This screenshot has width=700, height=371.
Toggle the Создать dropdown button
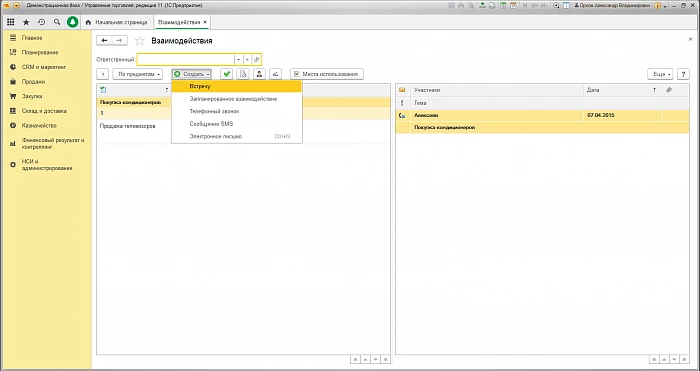(x=192, y=74)
